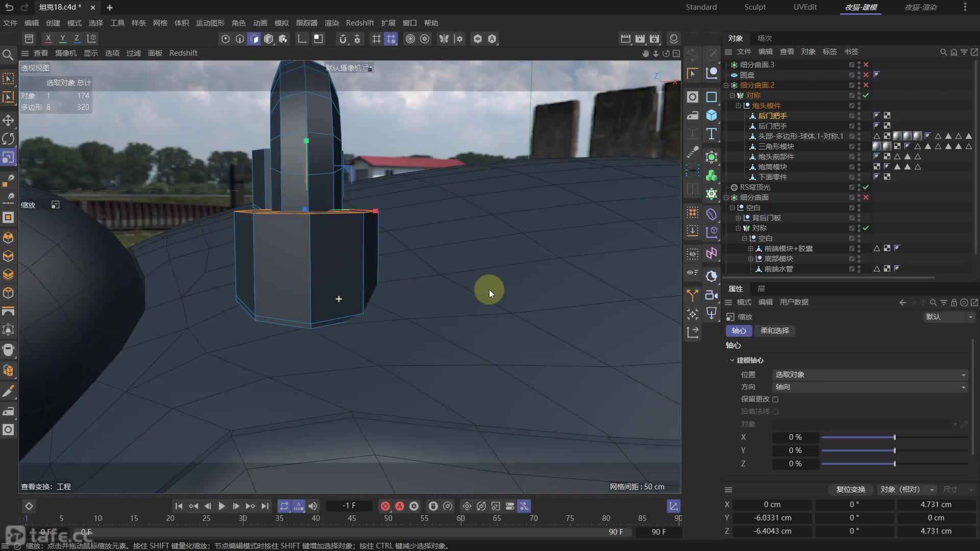Adjust the axis Z percentage slider
The height and width of the screenshot is (551, 980).
(x=894, y=464)
